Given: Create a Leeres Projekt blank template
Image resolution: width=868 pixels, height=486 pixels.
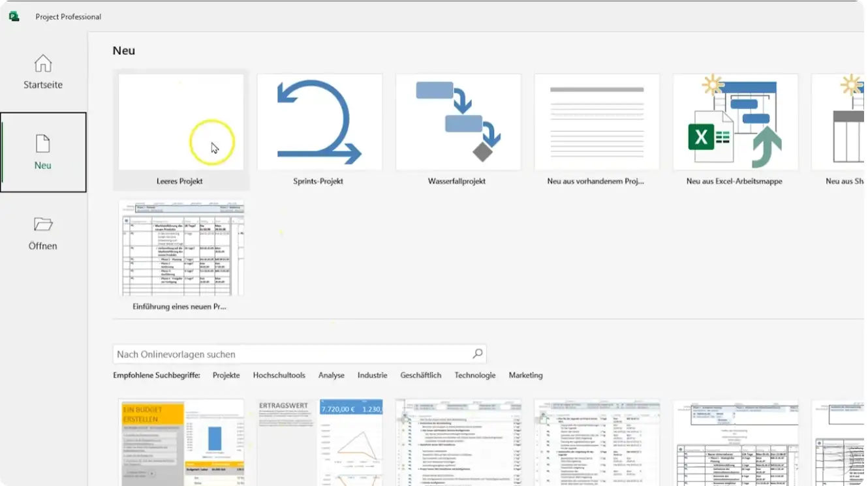Looking at the screenshot, I should (181, 122).
